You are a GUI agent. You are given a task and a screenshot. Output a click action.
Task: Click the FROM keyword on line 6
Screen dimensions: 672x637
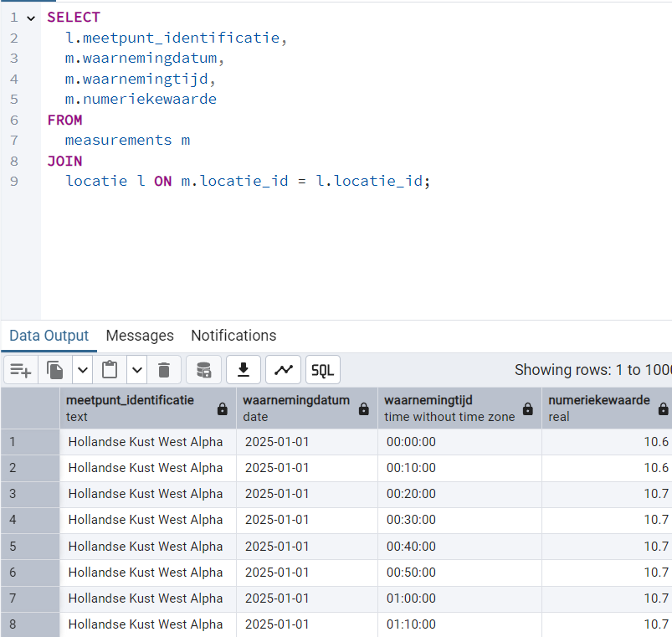point(64,120)
